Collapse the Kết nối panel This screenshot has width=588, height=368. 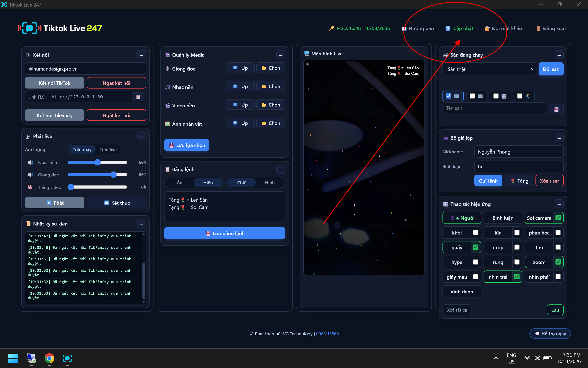click(x=142, y=55)
